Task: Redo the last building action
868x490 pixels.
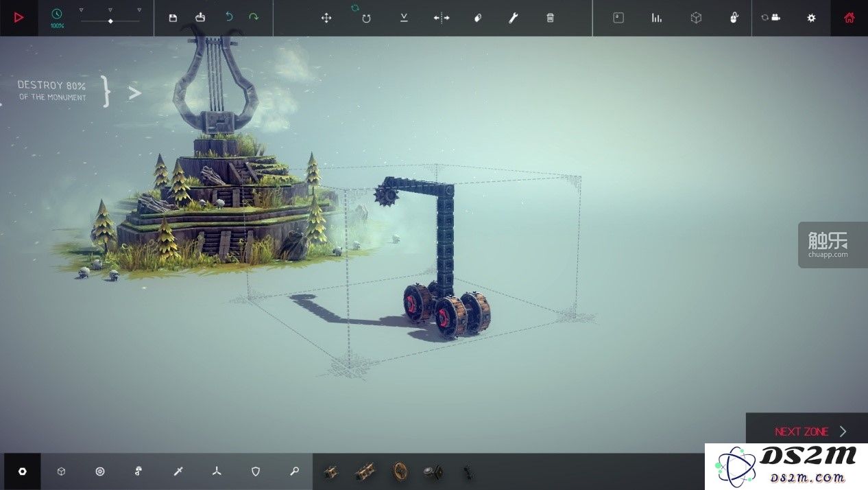Action: pos(254,17)
